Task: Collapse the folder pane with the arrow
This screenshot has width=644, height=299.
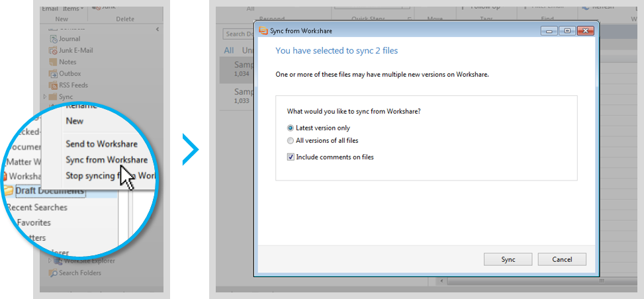Action: coord(158,29)
